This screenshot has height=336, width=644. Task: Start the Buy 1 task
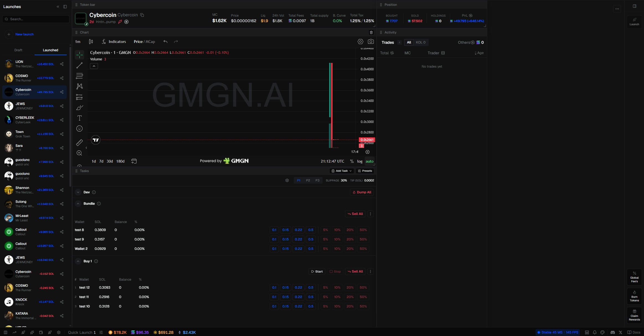click(317, 271)
